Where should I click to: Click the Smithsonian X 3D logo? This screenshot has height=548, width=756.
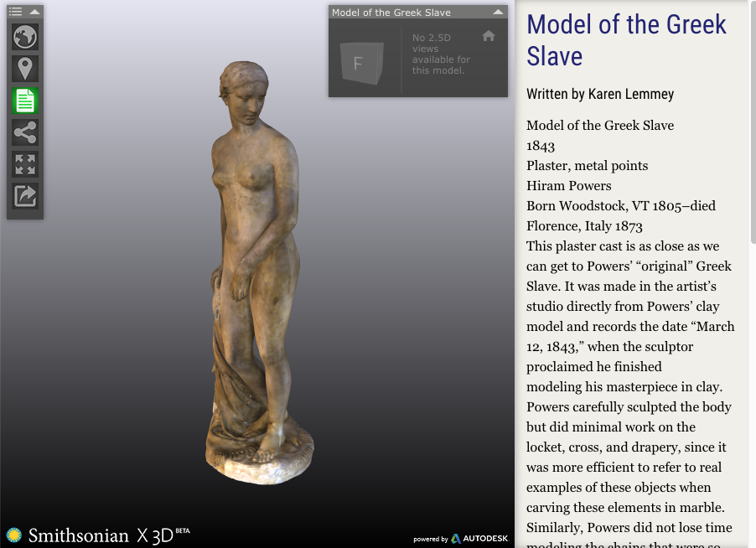pyautogui.click(x=99, y=535)
